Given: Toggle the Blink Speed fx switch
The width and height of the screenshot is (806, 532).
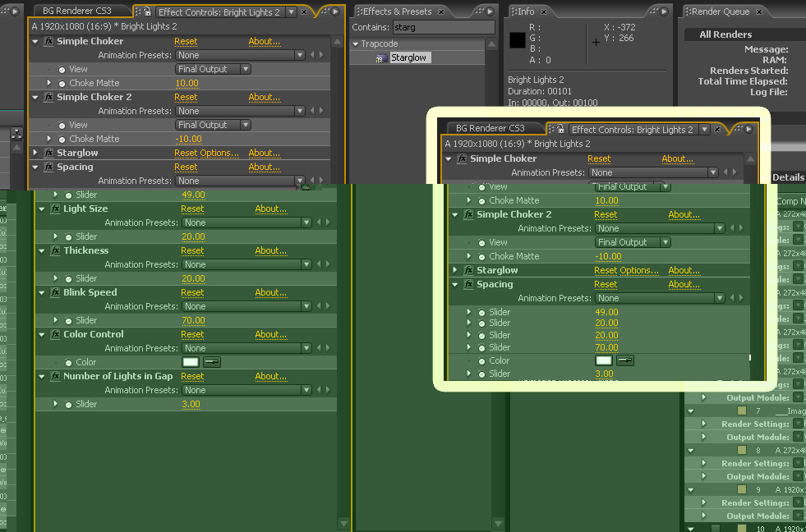Looking at the screenshot, I should pos(55,293).
